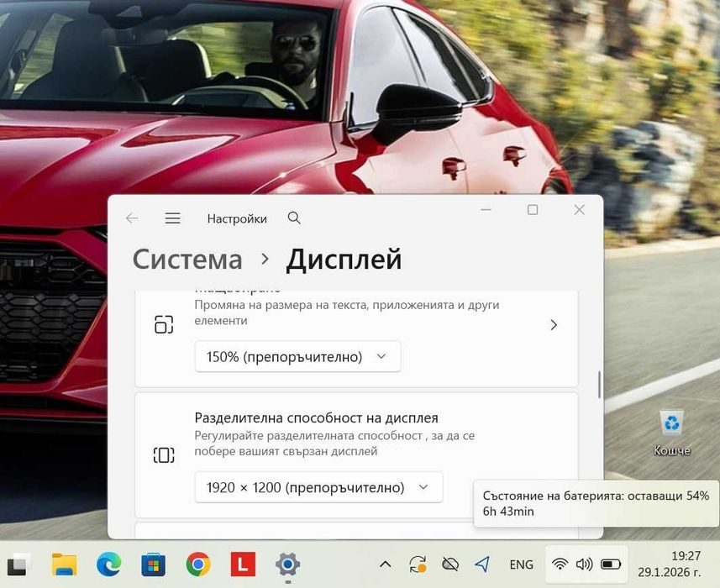Open Microsoft Edge from taskbar
The image size is (720, 588).
pyautogui.click(x=109, y=564)
